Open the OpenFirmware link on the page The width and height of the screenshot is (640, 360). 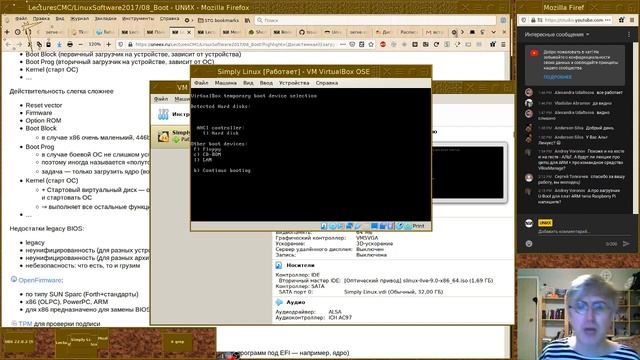click(x=40, y=280)
